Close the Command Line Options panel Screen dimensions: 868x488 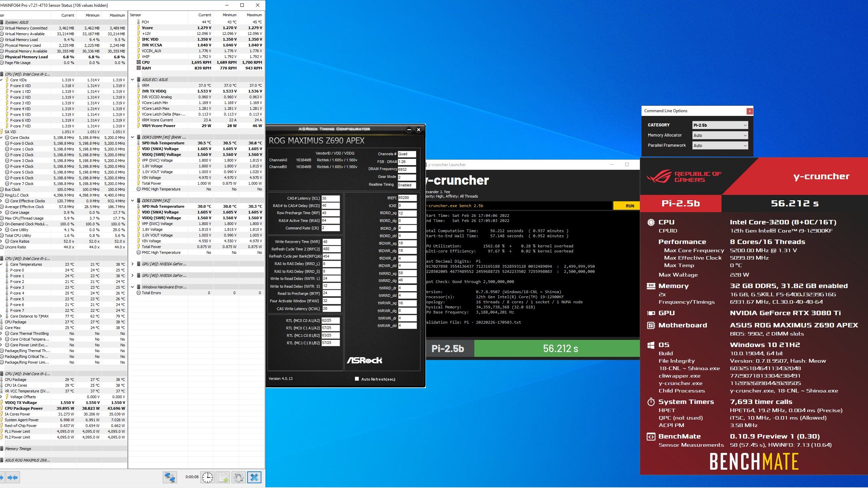[750, 111]
